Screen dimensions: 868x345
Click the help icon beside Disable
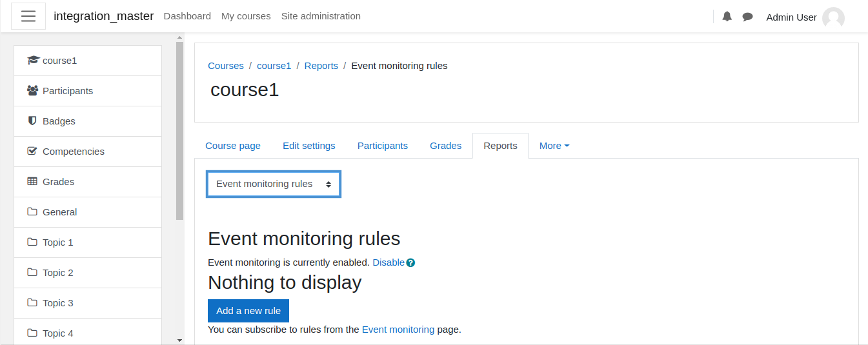point(410,263)
